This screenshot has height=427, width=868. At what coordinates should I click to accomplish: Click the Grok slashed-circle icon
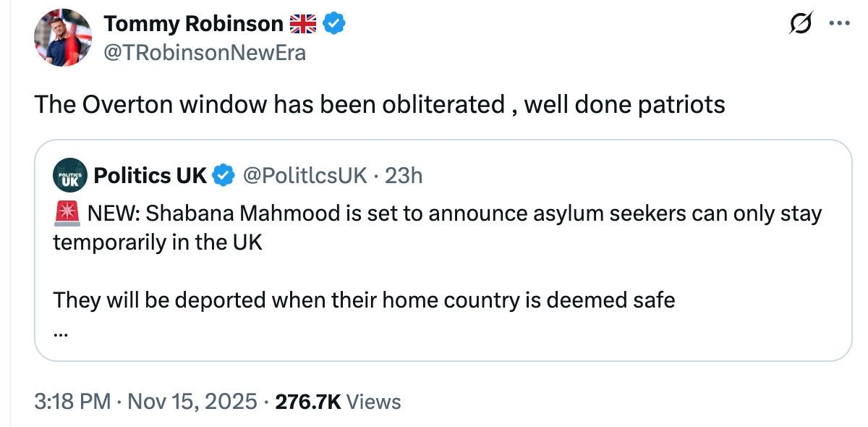[802, 24]
